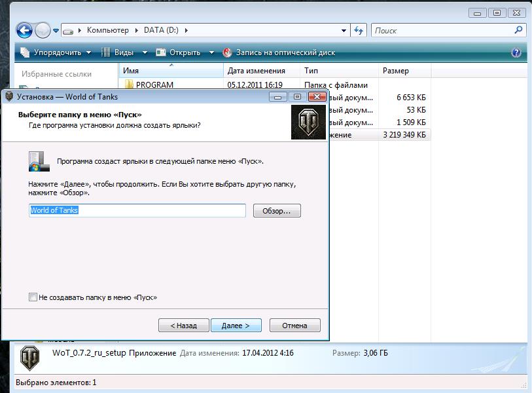Click the World of Tanks installer title icon
The image size is (532, 393).
(x=10, y=96)
